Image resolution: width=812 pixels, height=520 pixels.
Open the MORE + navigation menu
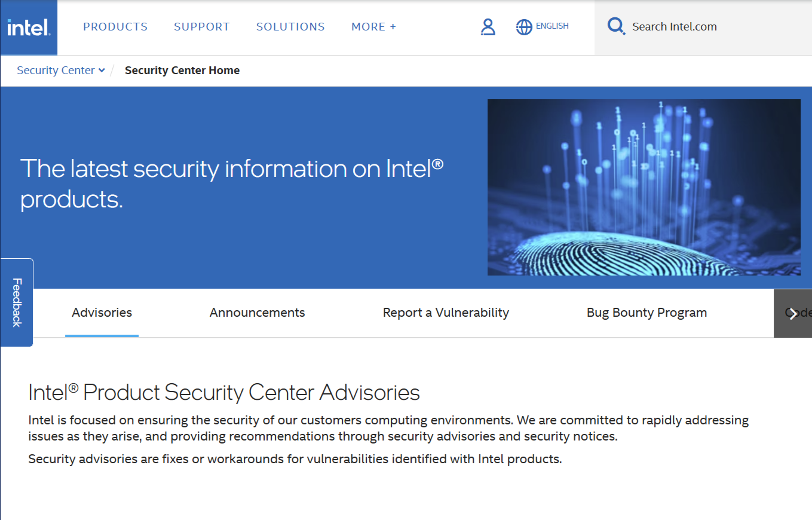[x=373, y=26]
